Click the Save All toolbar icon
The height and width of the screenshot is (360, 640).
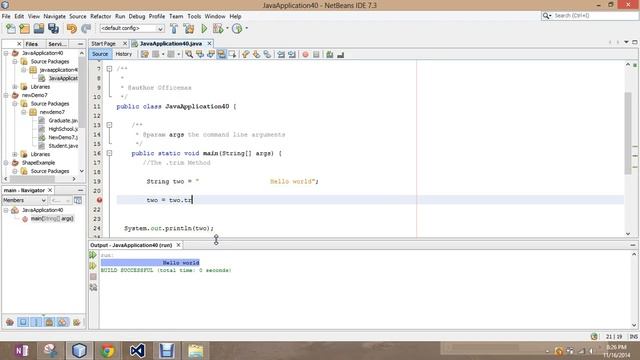pyautogui.click(x=53, y=29)
